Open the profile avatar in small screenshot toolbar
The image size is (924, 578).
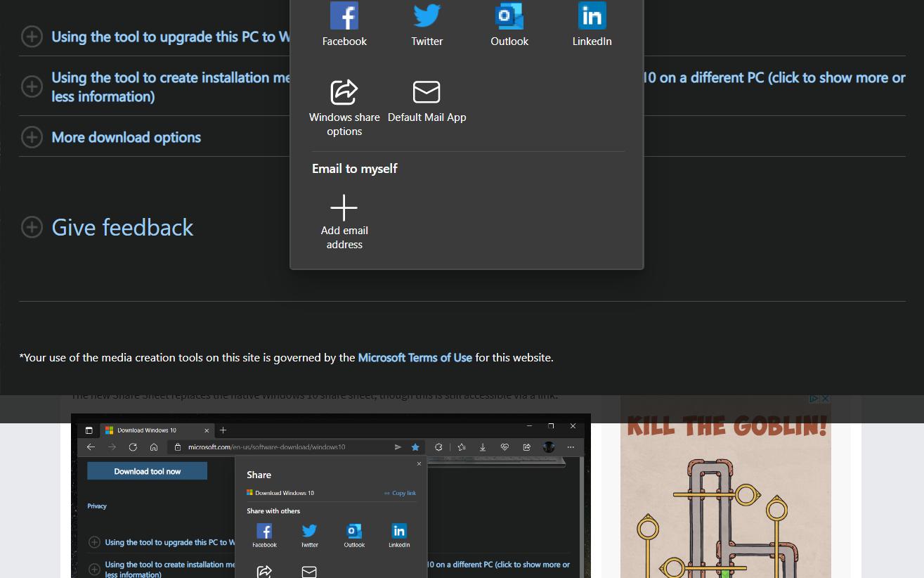pyautogui.click(x=549, y=447)
